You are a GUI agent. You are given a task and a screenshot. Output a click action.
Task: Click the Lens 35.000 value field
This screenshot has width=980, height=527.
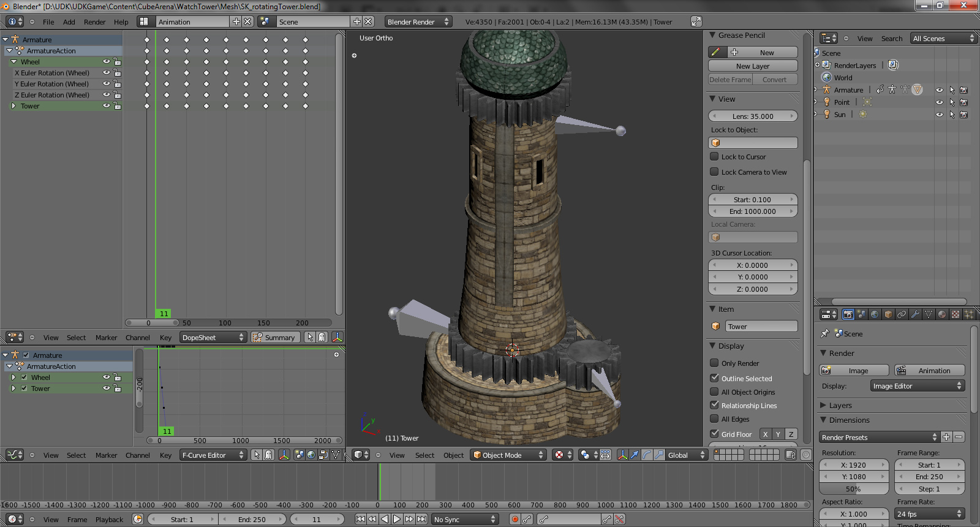[753, 116]
